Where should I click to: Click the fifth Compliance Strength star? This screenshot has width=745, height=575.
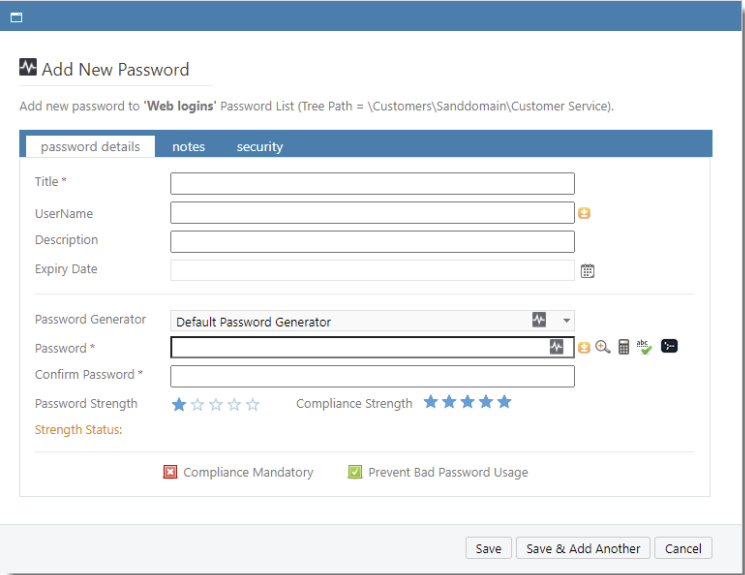click(504, 402)
